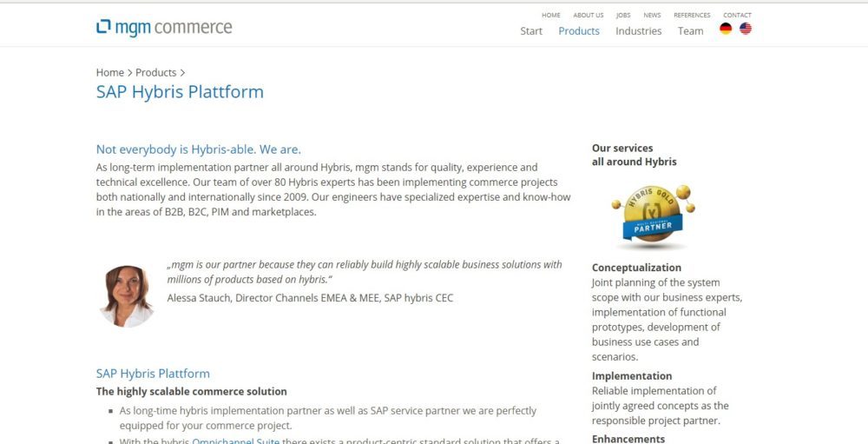Open the Start main menu item

531,31
